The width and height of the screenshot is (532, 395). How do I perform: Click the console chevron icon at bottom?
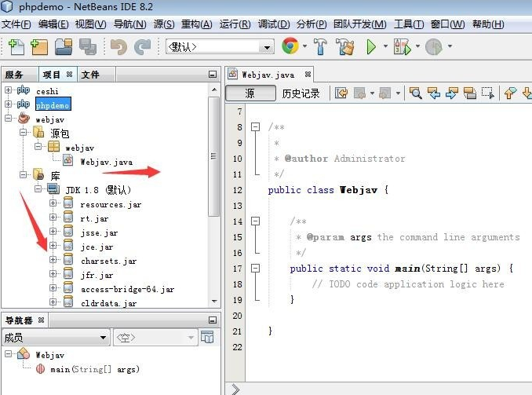235,389
